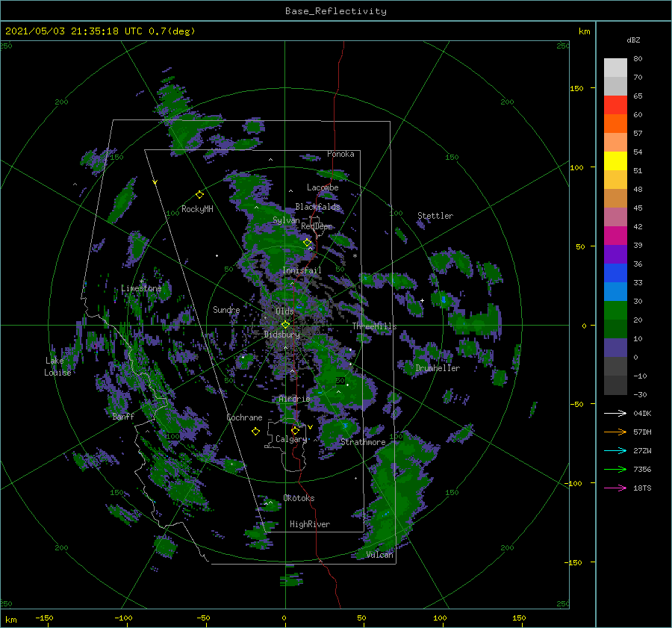Select the yellow diamond marker below RedDeer

click(x=307, y=243)
